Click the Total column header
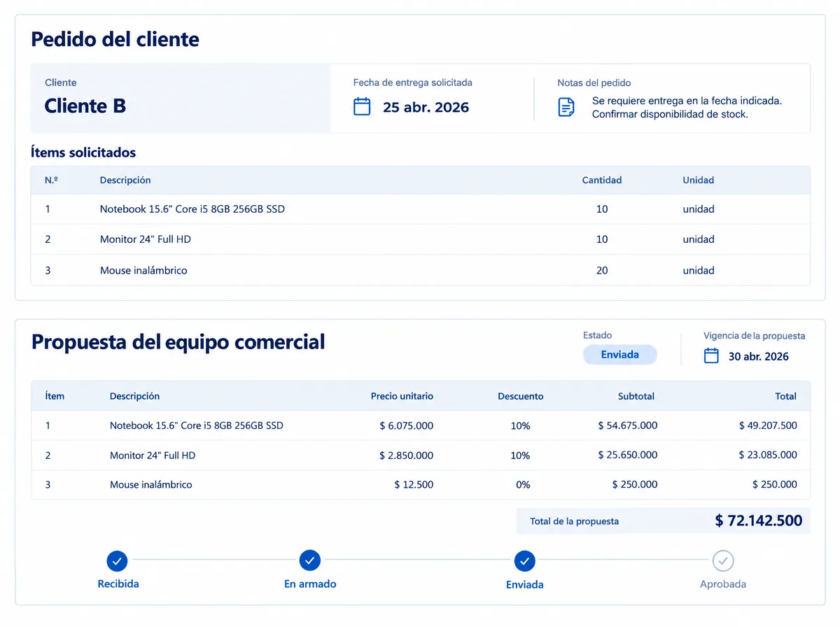Image resolution: width=840 pixels, height=627 pixels. (786, 396)
